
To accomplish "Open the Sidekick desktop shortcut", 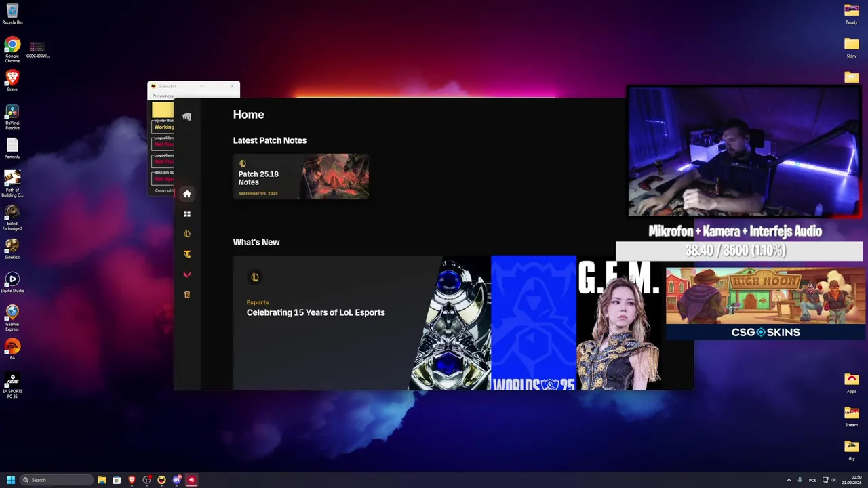I will [x=12, y=248].
